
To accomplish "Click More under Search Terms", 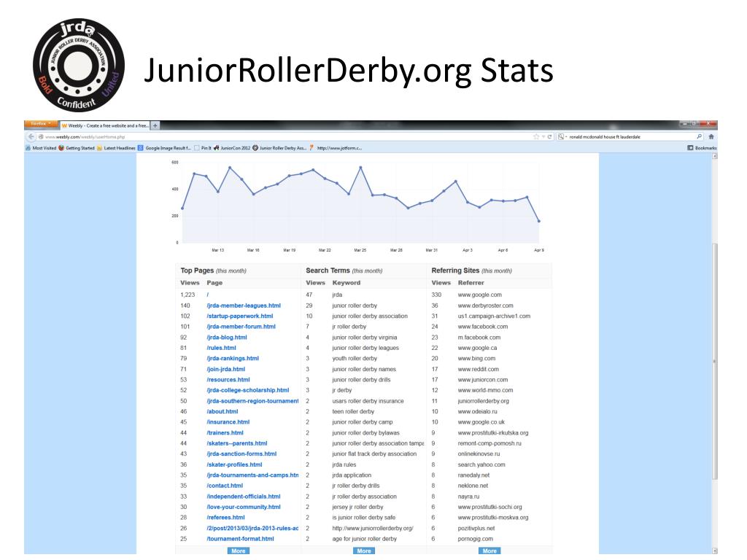I will coord(364,551).
